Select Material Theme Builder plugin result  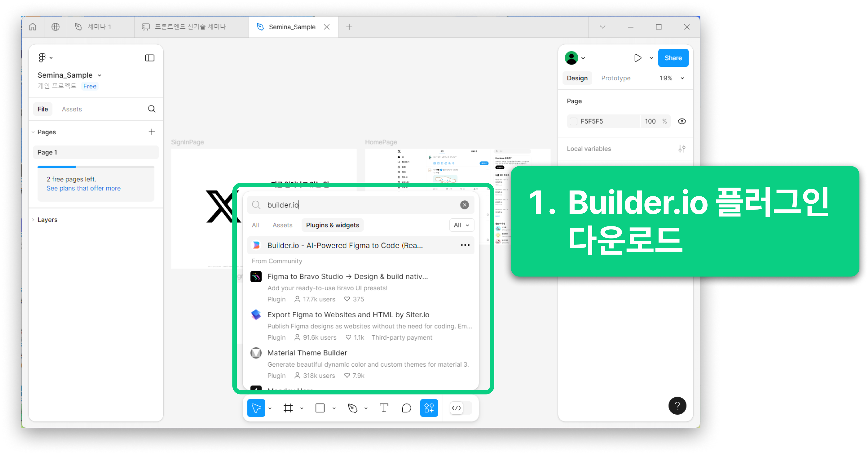(x=361, y=364)
